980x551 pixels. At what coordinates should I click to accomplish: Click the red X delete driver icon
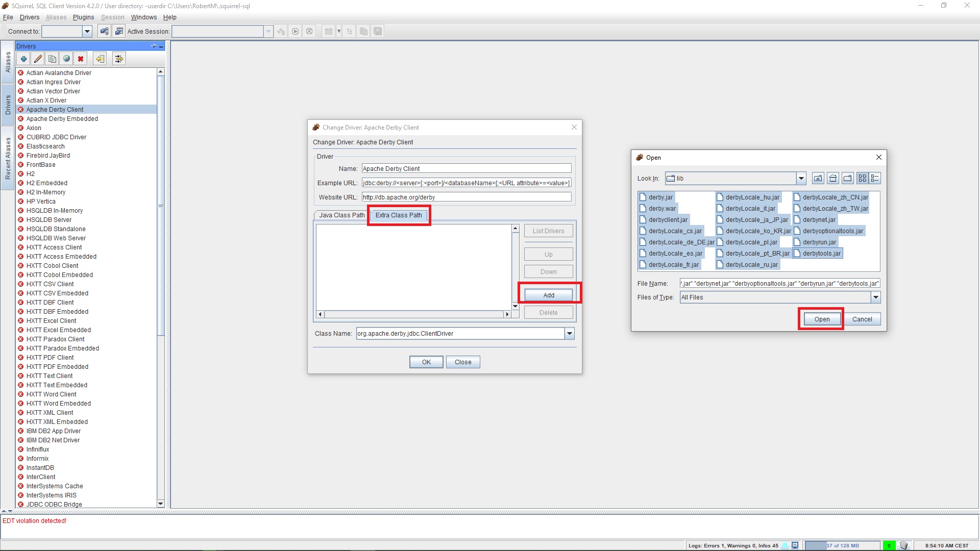(x=81, y=59)
